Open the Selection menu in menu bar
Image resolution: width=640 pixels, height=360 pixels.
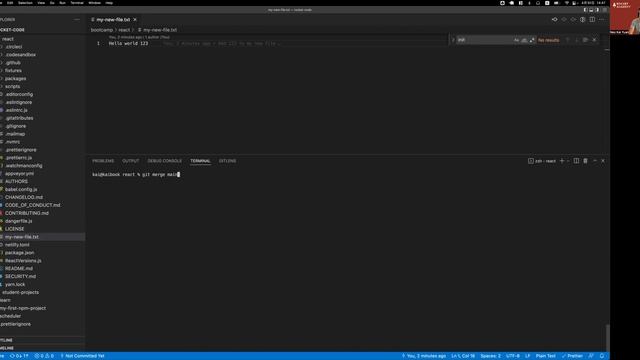click(25, 3)
